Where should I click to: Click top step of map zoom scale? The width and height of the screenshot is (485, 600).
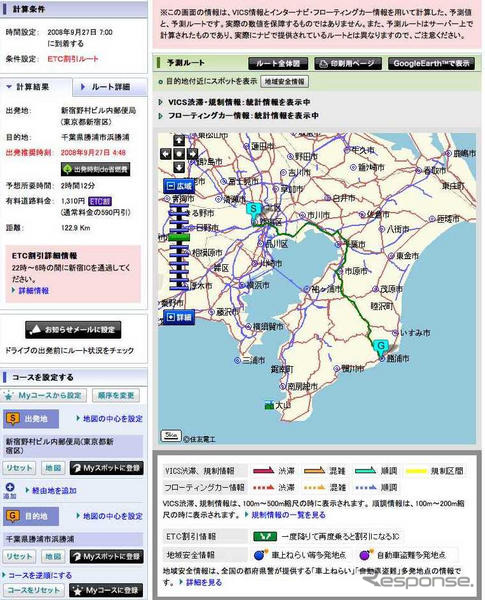tap(179, 208)
